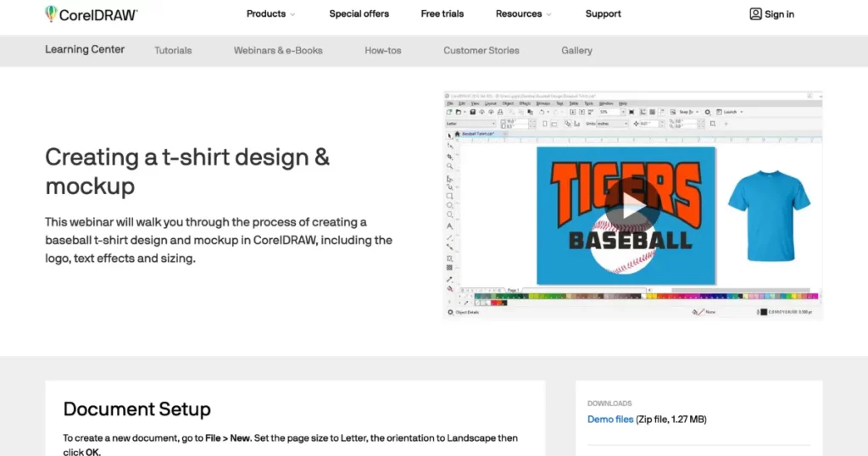
Task: Click the Page 1 document tab
Action: click(512, 290)
